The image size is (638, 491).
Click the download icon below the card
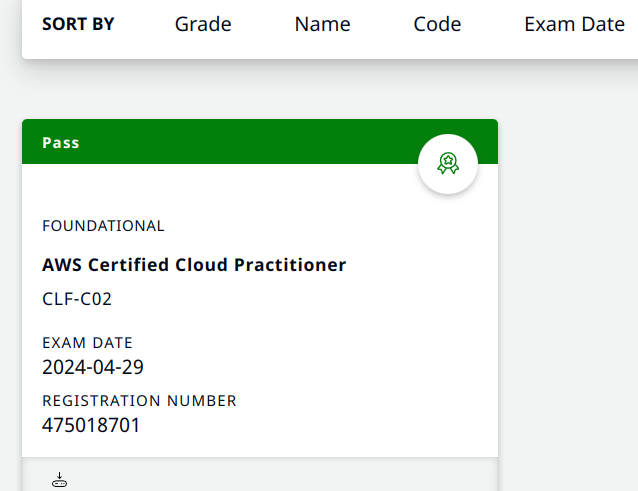[x=60, y=480]
